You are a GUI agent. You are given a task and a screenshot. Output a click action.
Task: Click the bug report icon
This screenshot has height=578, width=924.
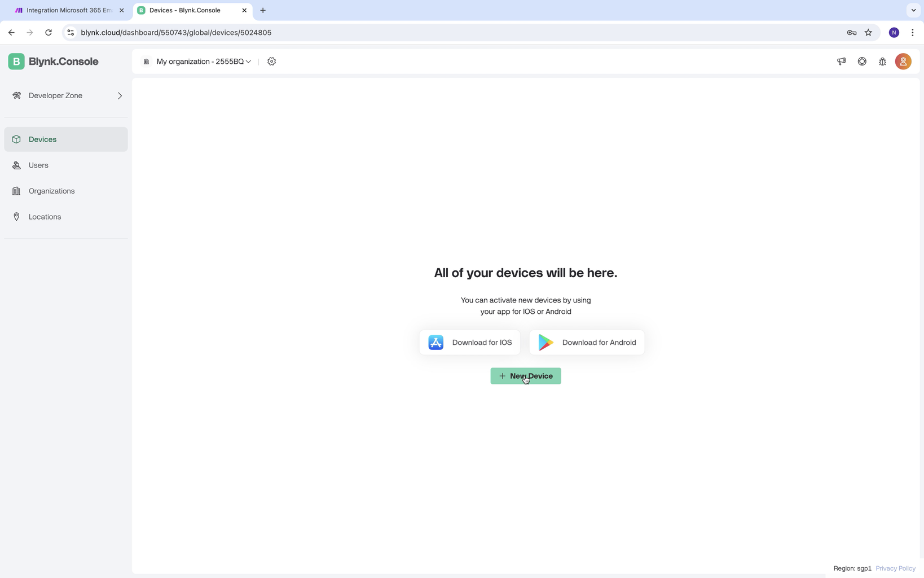tap(883, 62)
